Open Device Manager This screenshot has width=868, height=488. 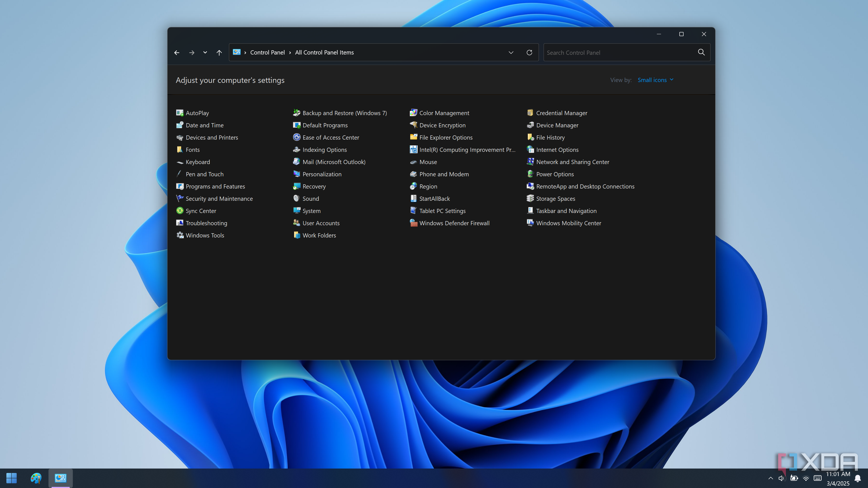click(x=557, y=125)
